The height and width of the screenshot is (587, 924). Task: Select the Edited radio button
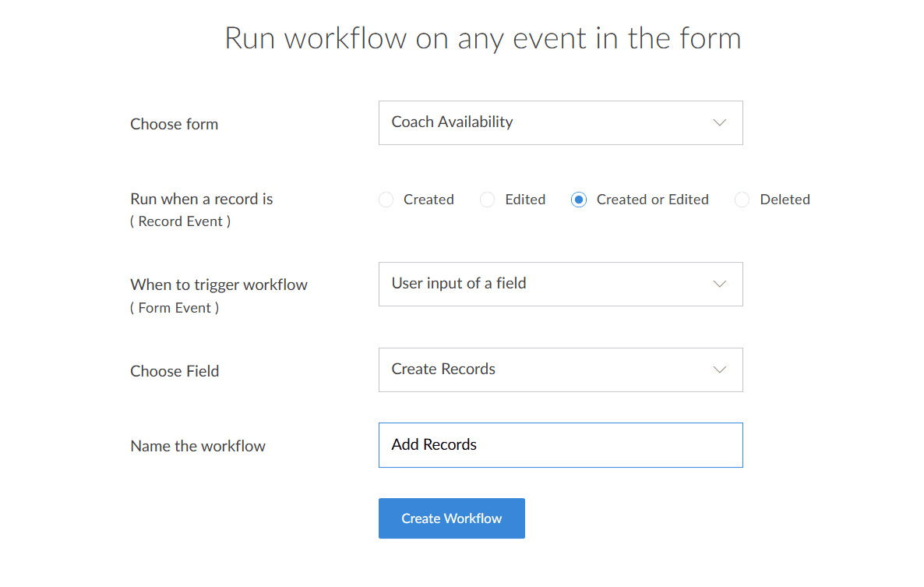tap(488, 200)
